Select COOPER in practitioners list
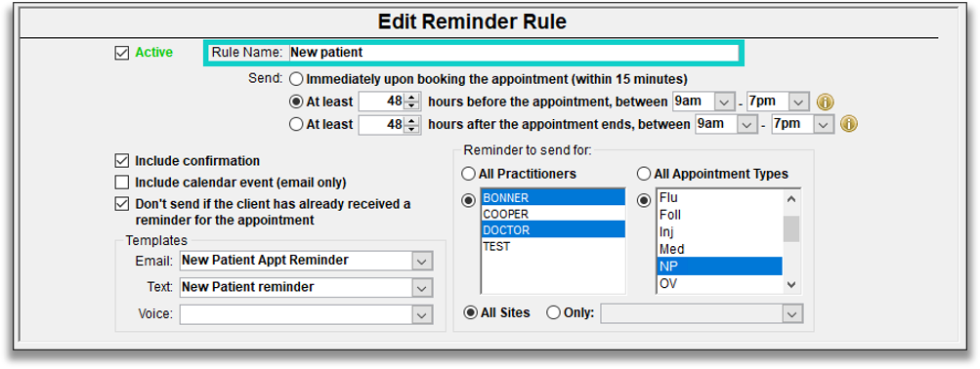This screenshot has height=369, width=980. (x=553, y=214)
